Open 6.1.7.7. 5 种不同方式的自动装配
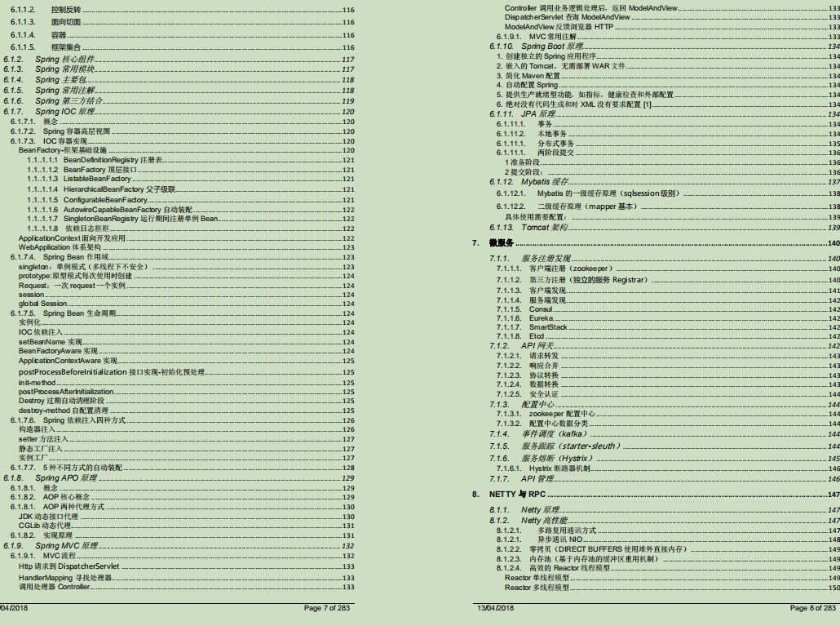The image size is (840, 626). click(182, 468)
